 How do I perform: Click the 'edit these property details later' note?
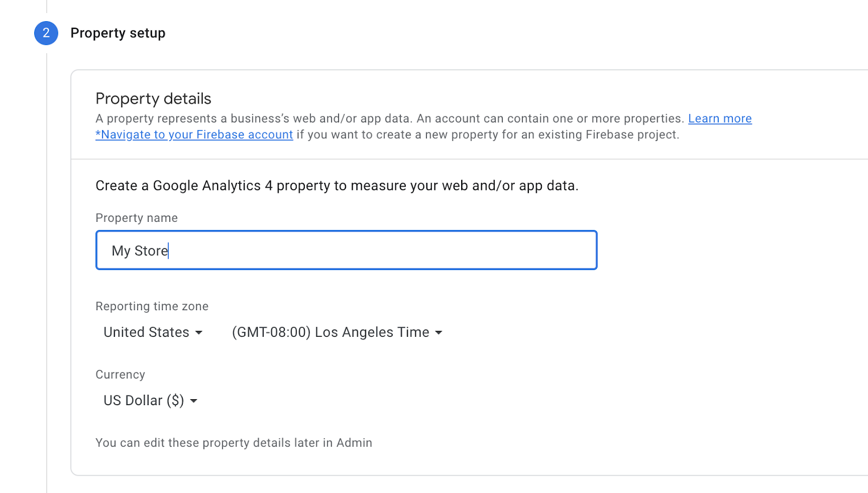click(x=233, y=443)
